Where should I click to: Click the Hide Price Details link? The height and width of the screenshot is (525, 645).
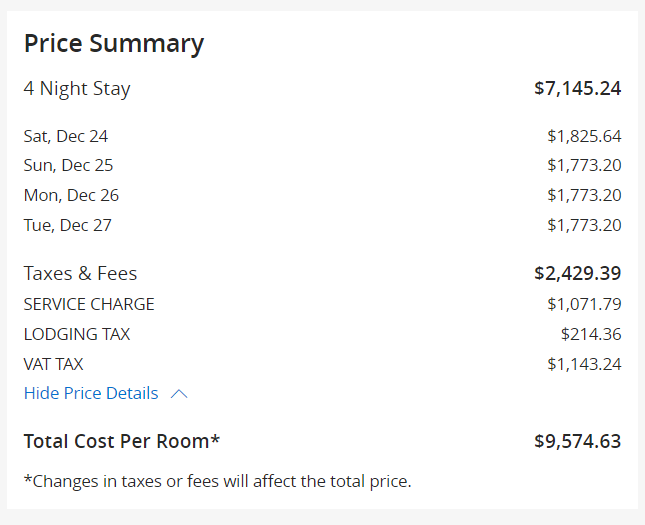tap(91, 393)
